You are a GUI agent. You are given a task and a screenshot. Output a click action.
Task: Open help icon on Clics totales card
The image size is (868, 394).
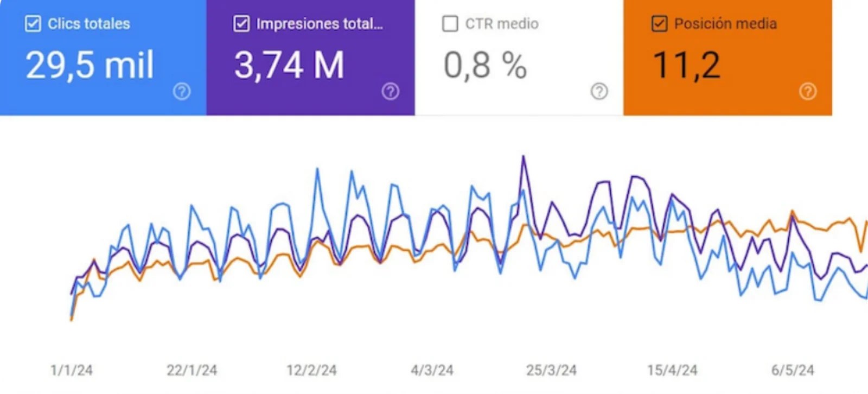pos(182,91)
